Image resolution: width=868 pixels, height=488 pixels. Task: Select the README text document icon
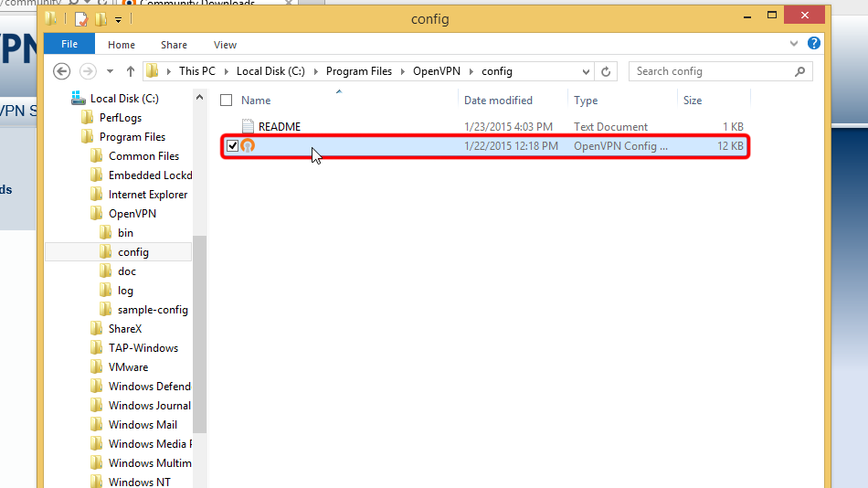click(x=248, y=127)
